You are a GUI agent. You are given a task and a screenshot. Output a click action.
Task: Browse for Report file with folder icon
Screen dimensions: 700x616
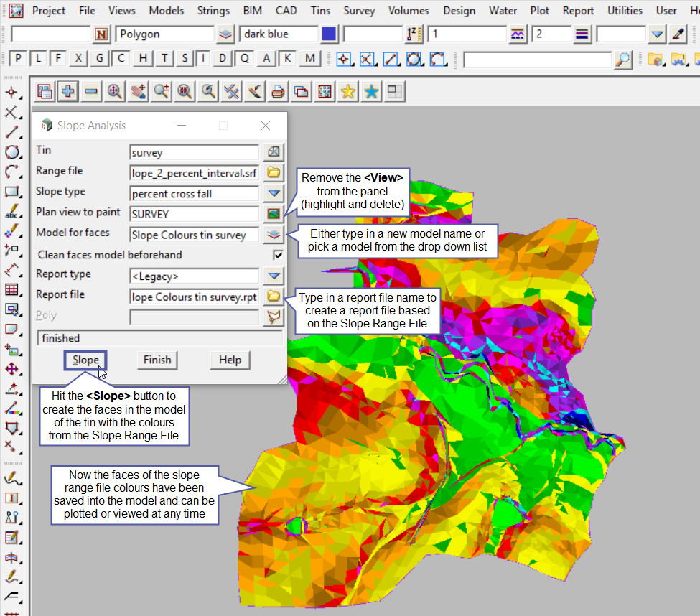pyautogui.click(x=274, y=296)
